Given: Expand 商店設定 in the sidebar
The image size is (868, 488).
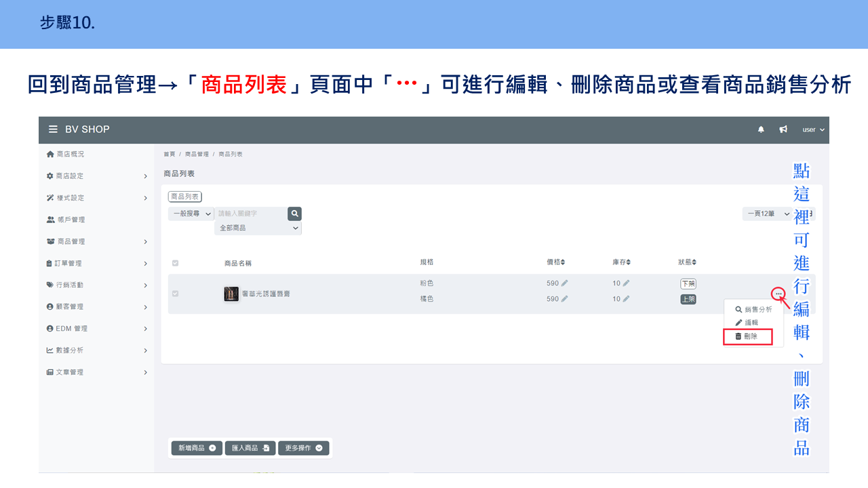Looking at the screenshot, I should [96, 176].
